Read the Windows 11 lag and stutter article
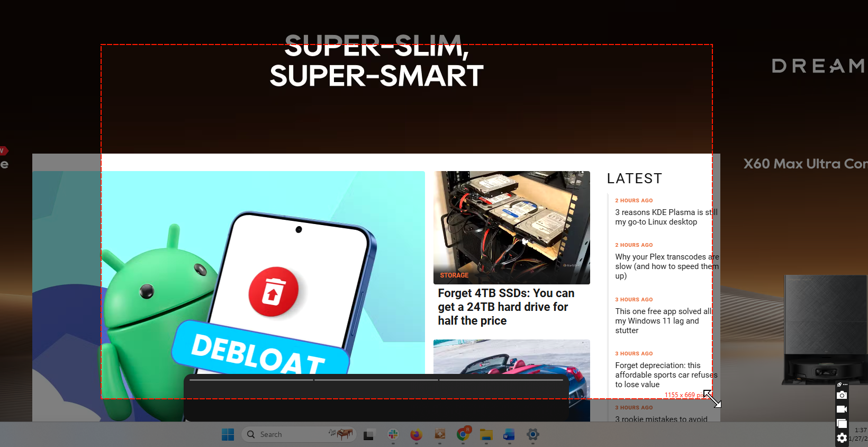 point(663,321)
